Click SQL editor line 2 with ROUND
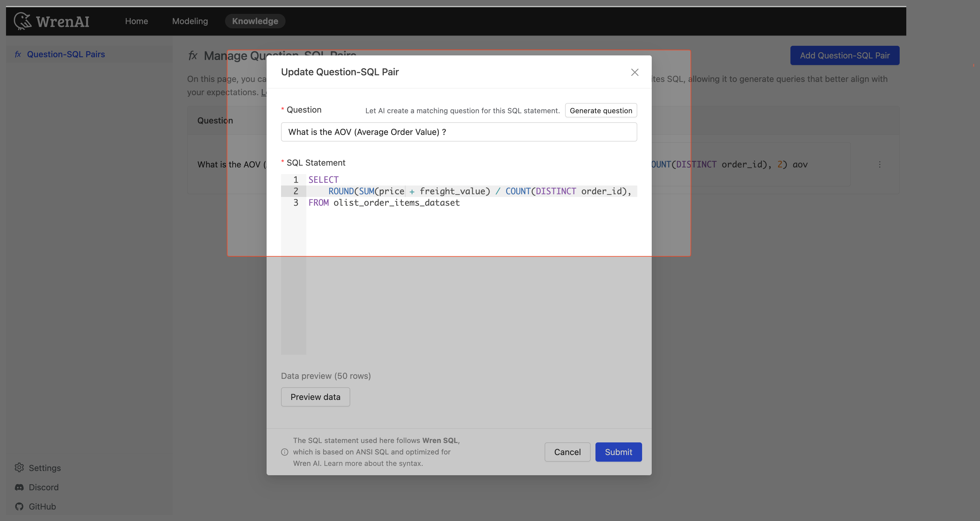 pyautogui.click(x=472, y=191)
